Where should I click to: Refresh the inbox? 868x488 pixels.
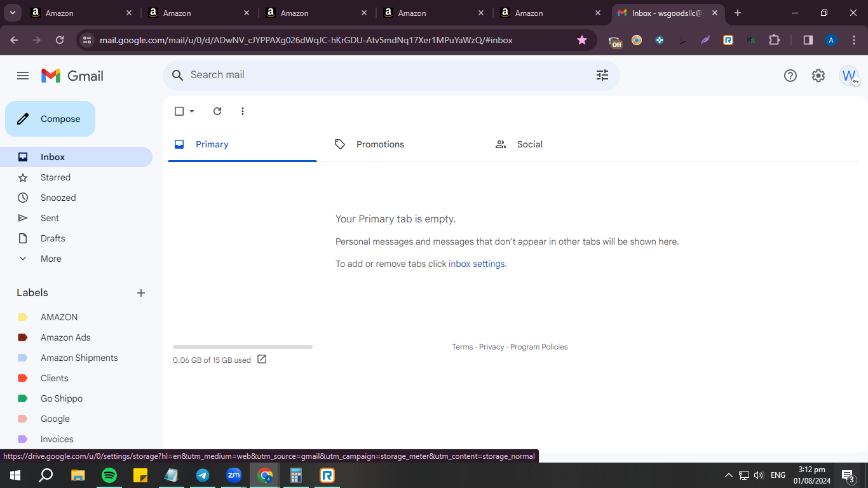217,111
